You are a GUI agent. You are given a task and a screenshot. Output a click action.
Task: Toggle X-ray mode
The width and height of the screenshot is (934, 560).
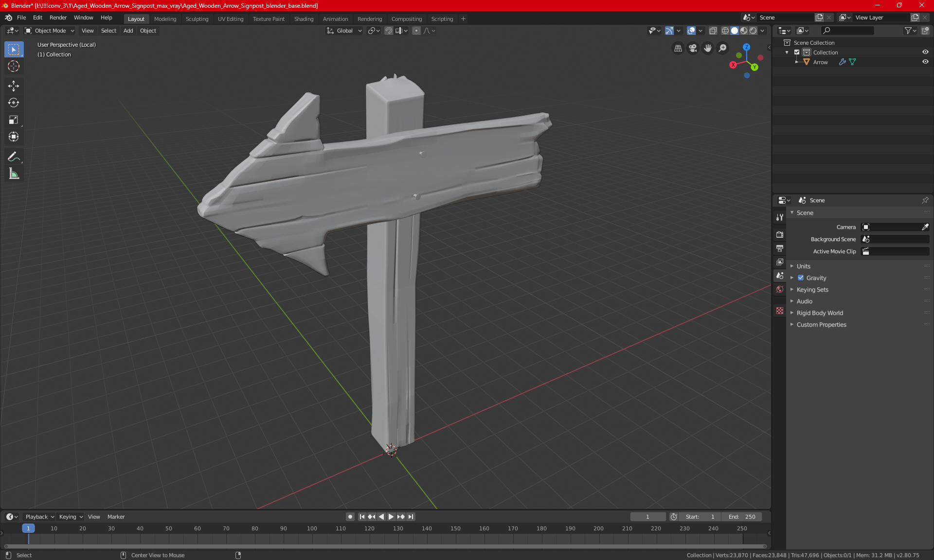713,31
